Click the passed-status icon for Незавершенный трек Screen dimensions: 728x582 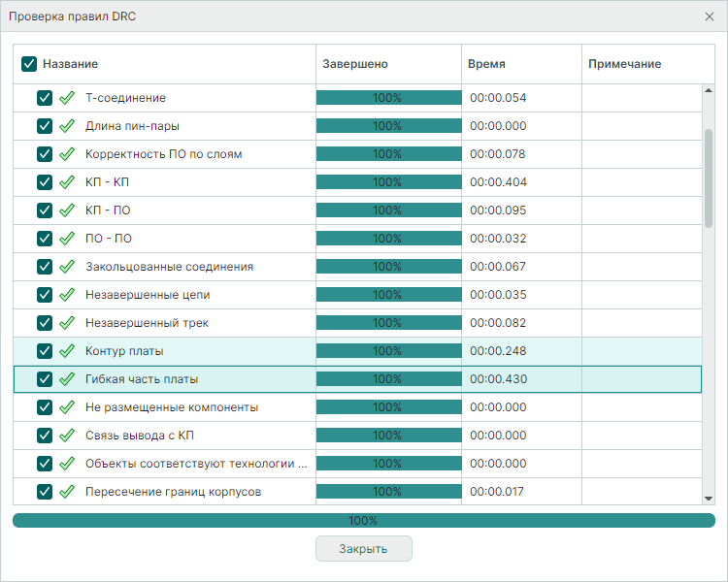[x=67, y=323]
